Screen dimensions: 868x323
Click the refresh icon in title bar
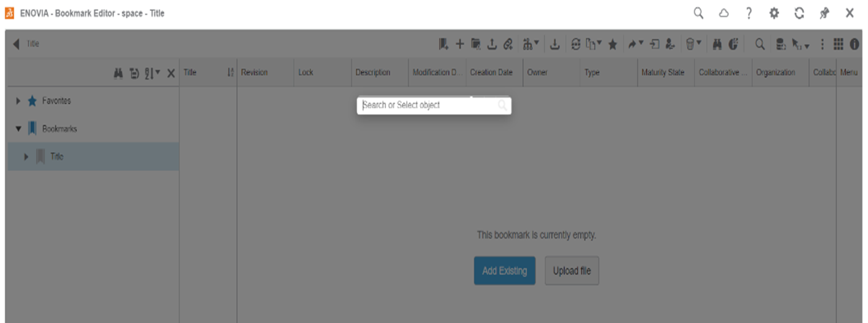(799, 13)
